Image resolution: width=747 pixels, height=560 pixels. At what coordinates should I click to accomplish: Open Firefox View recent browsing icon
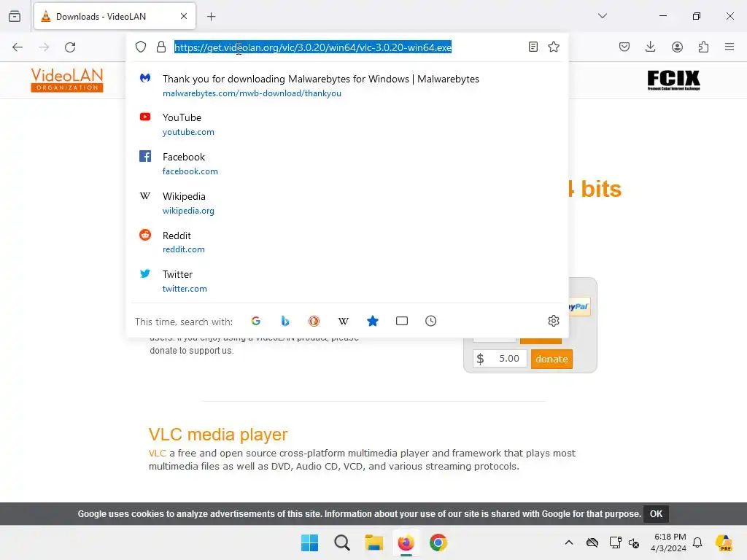(15, 16)
